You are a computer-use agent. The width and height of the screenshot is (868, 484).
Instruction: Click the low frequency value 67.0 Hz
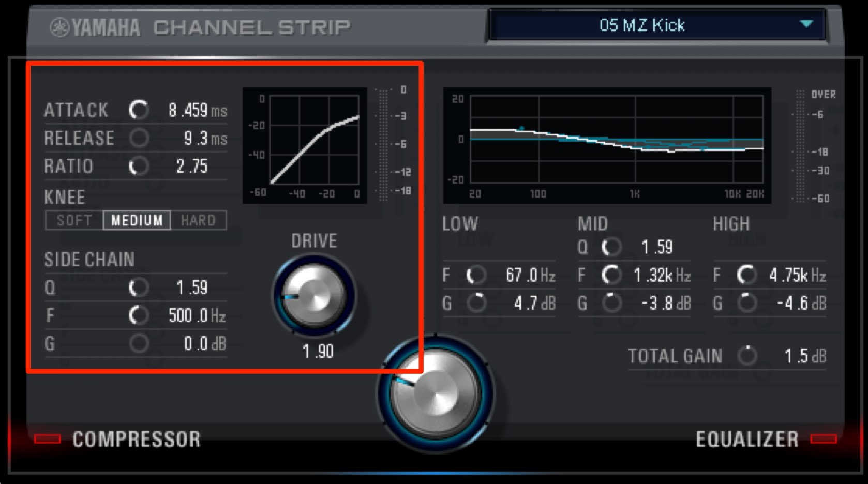pos(530,275)
